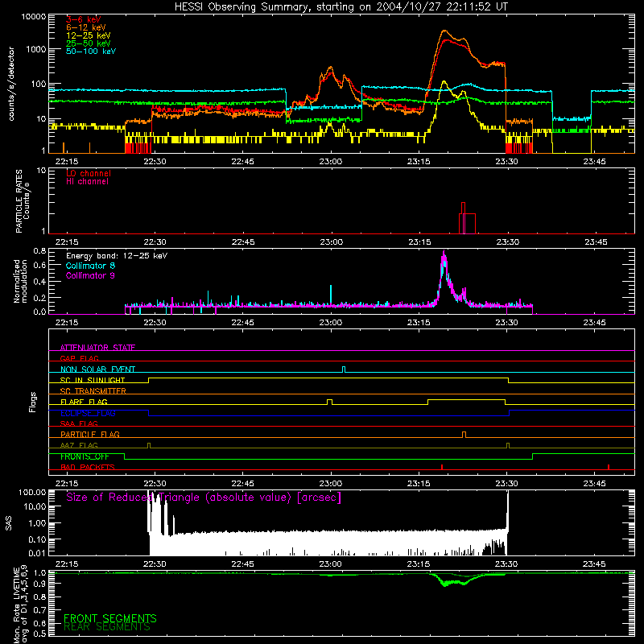Click the '0.8' y-axis label in modulation plot
644x644 pixels.
coord(39,250)
